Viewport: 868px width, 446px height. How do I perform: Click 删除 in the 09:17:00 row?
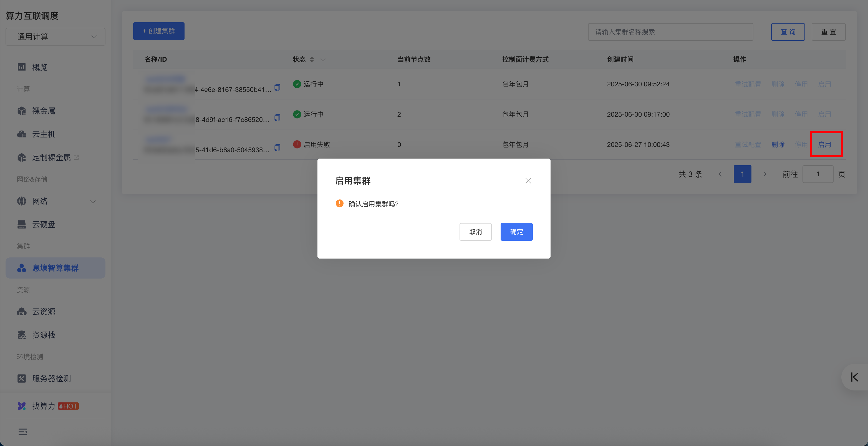778,114
